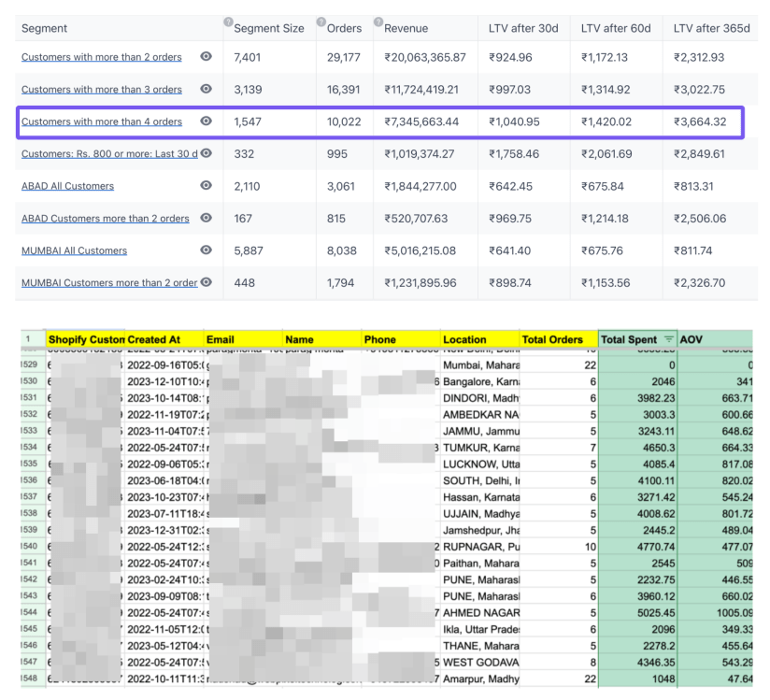Select Created At cell starting 2023-12-10T10
Screen dimensions: 770x700
164,381
